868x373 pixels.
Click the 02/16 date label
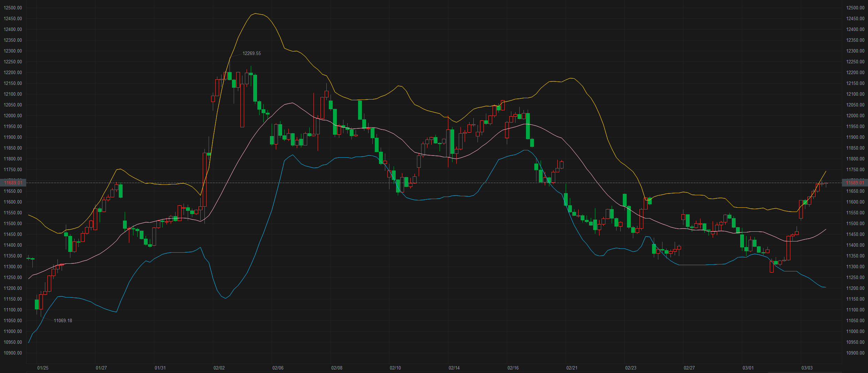point(513,368)
